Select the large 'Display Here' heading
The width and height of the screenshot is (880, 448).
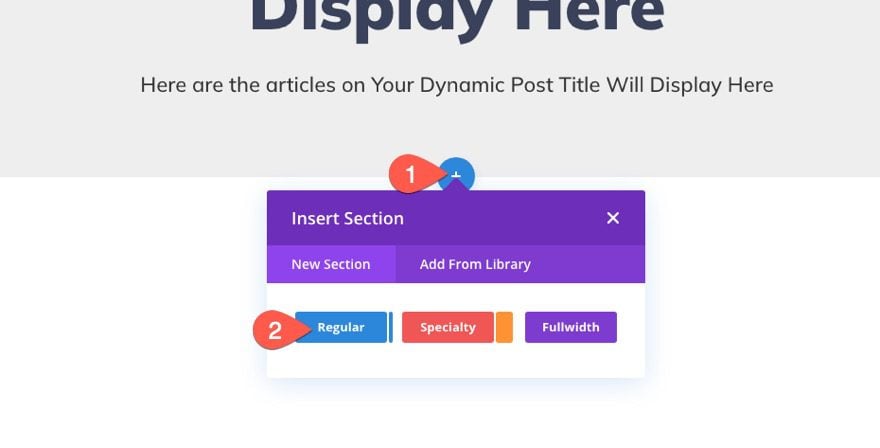(x=456, y=15)
